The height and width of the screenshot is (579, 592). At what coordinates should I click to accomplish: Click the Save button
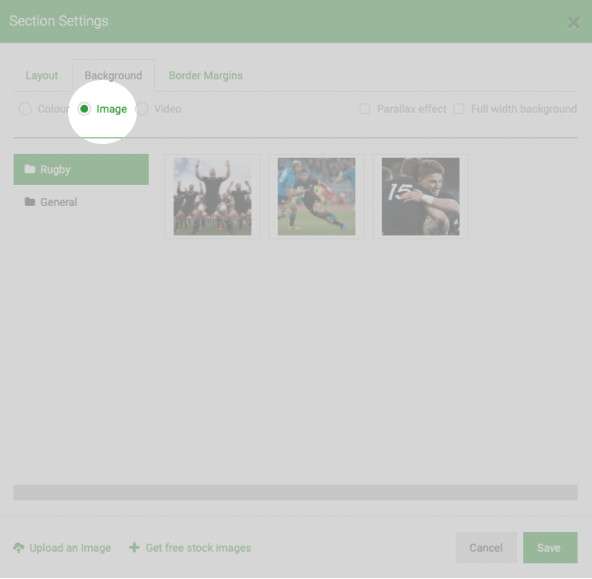tap(550, 548)
